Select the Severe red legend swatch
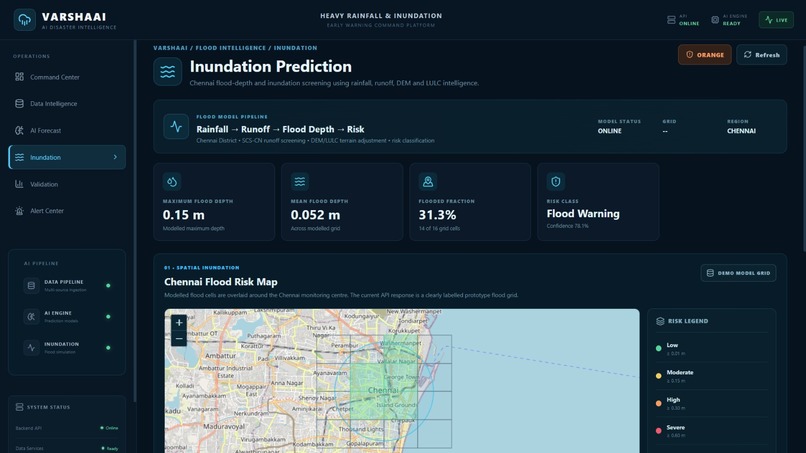806x453 pixels. [x=658, y=431]
